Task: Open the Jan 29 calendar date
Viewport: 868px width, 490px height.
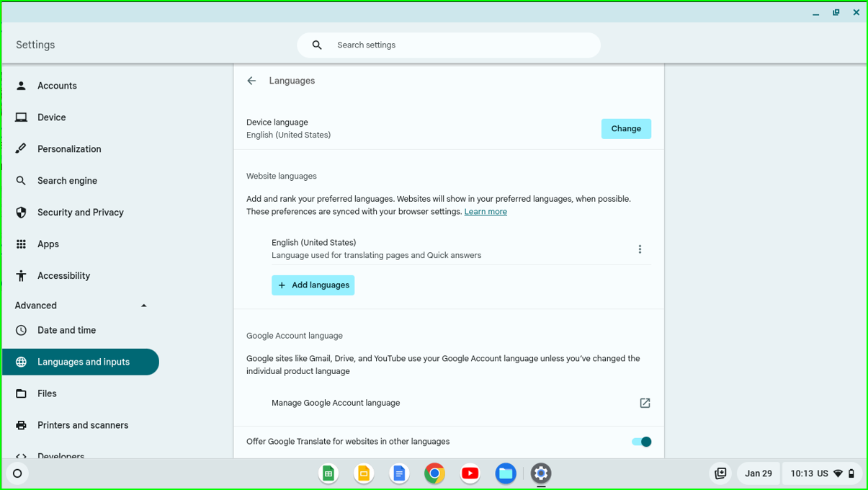Action: coord(758,473)
